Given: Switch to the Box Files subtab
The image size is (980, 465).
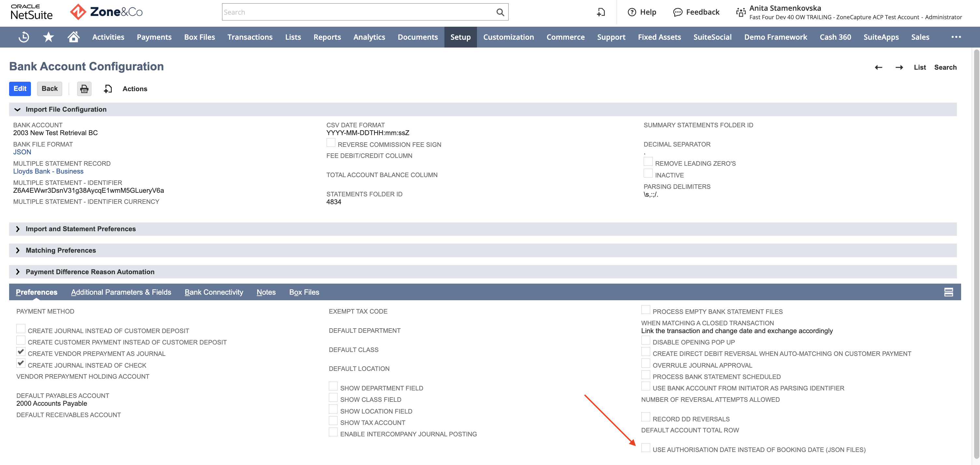Looking at the screenshot, I should 304,292.
